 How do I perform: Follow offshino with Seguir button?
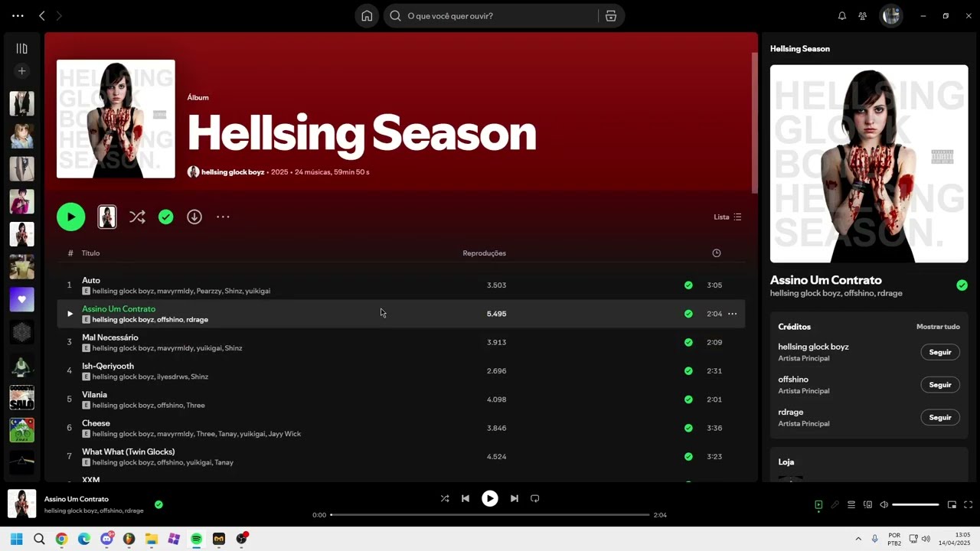click(x=939, y=385)
